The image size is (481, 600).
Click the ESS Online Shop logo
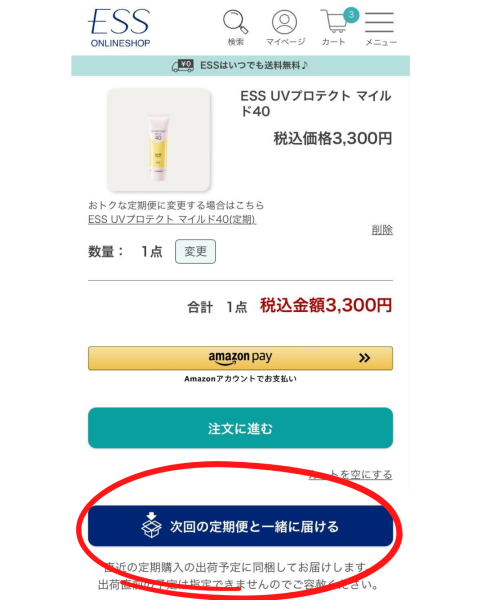pyautogui.click(x=119, y=28)
